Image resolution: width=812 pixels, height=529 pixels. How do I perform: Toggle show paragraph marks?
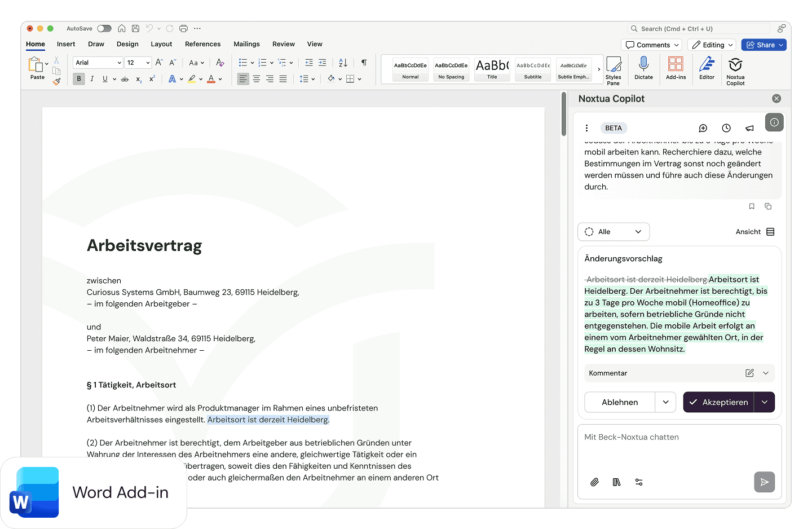point(364,63)
